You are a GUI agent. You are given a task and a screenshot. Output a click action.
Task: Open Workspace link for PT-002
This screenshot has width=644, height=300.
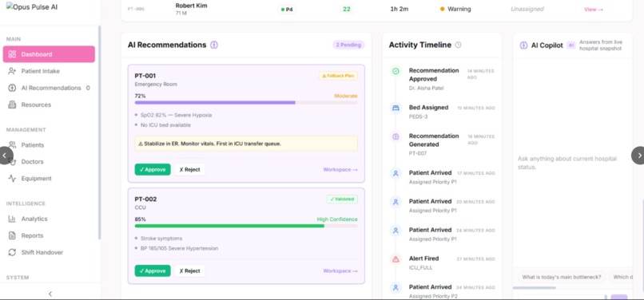pyautogui.click(x=340, y=270)
